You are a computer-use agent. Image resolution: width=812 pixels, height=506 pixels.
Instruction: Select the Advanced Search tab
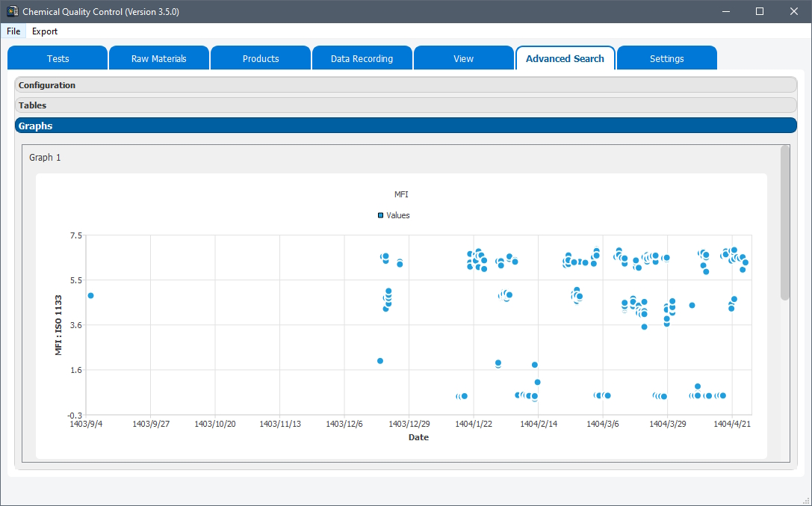(565, 58)
